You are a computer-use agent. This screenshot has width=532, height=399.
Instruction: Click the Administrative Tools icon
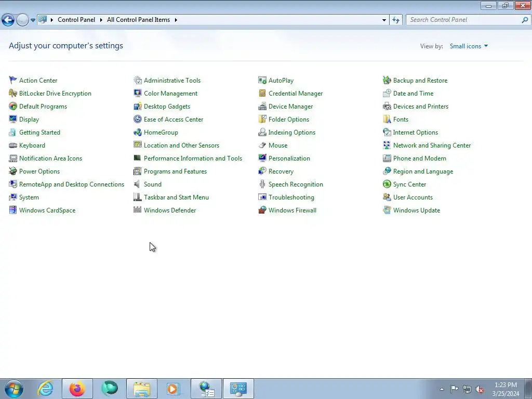coord(137,80)
